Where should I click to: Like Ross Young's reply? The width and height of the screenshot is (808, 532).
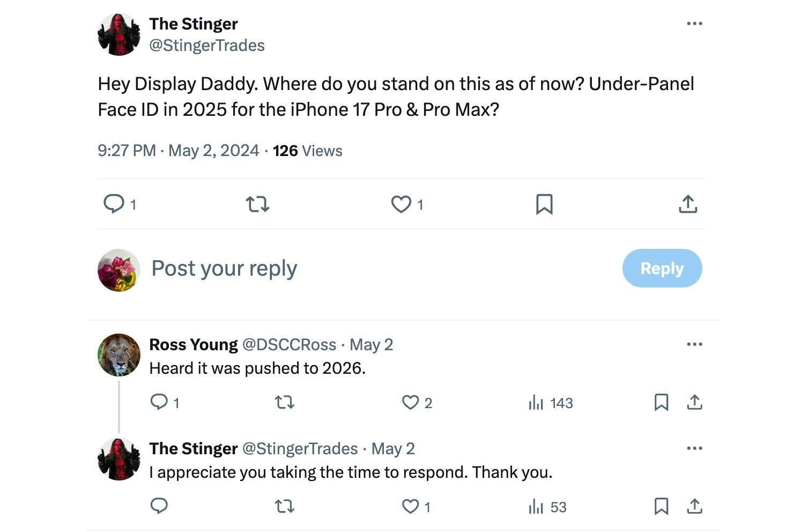coord(410,402)
